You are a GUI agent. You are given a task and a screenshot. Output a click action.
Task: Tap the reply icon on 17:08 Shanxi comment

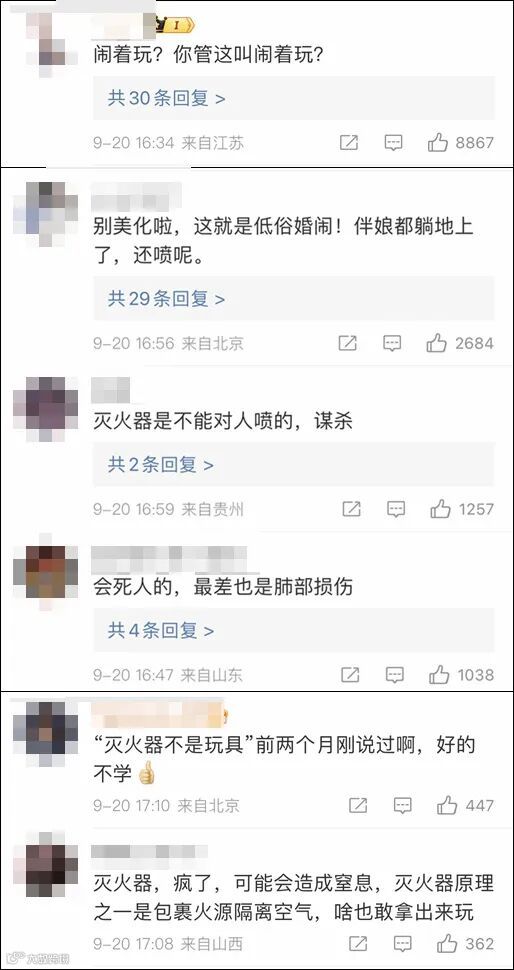pos(402,945)
